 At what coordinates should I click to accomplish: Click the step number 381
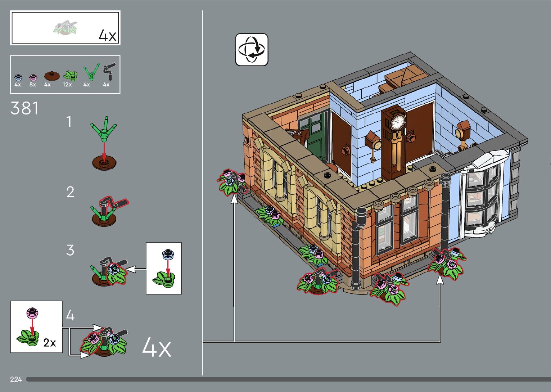coord(24,108)
